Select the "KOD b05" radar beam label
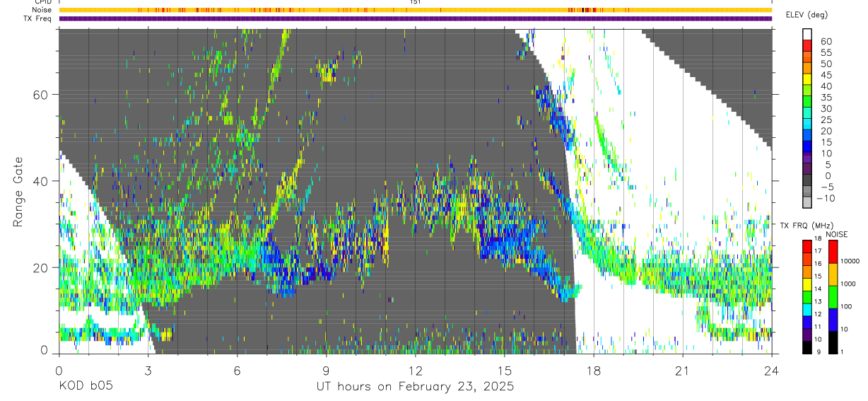The image size is (868, 401). tap(85, 387)
